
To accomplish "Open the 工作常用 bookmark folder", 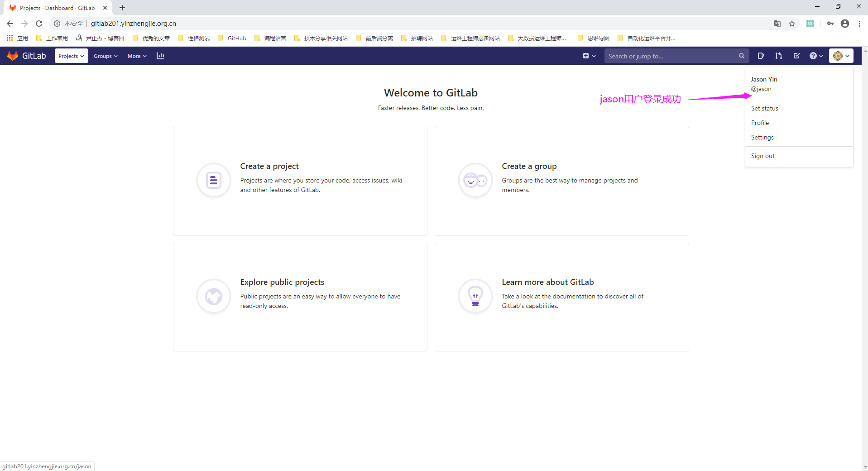I will coord(52,38).
